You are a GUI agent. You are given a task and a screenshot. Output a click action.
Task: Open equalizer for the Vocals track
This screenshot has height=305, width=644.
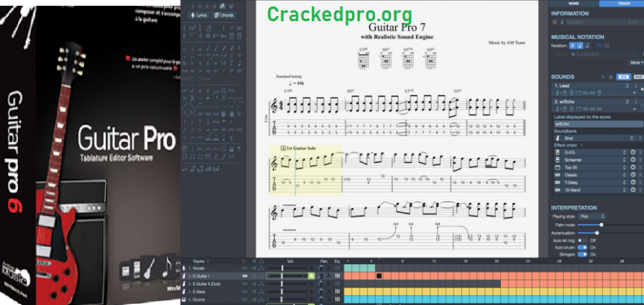pos(338,269)
